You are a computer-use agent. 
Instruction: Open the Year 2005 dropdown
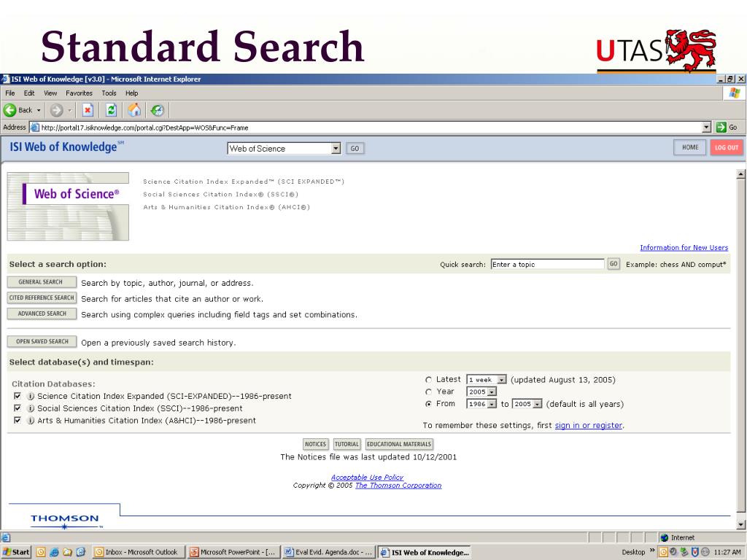tap(492, 392)
